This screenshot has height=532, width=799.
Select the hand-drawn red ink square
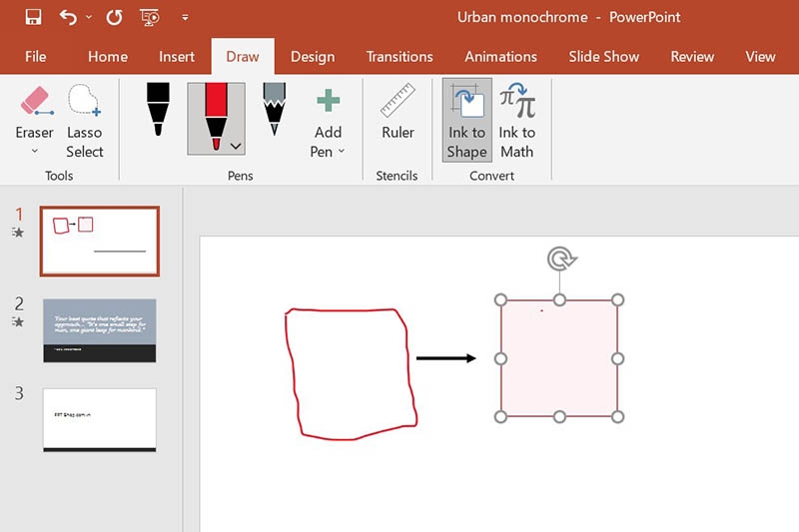352,373
